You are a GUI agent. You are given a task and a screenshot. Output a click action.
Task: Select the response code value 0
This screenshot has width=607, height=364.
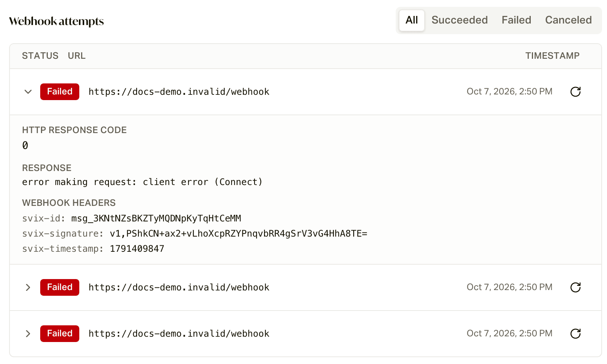point(25,145)
